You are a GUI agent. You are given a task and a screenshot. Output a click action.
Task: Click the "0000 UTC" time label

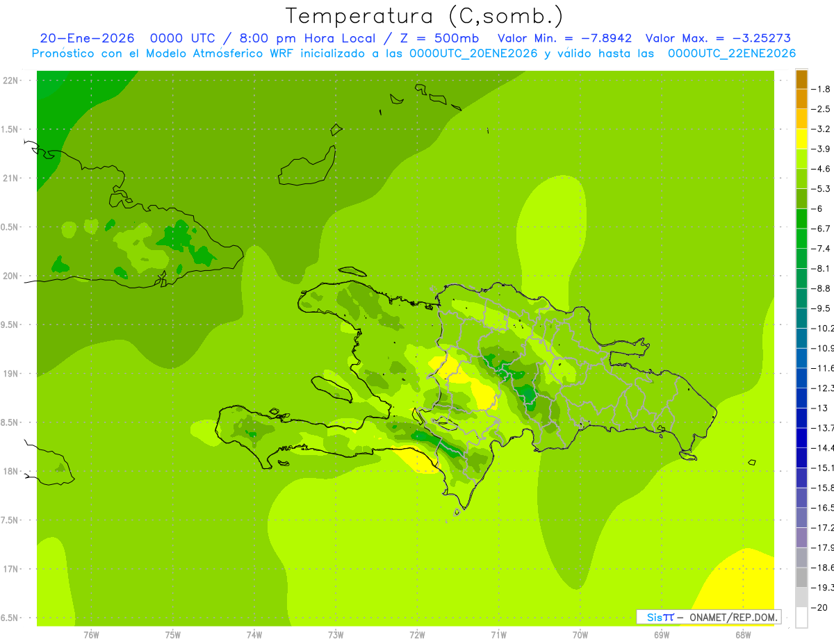click(182, 38)
